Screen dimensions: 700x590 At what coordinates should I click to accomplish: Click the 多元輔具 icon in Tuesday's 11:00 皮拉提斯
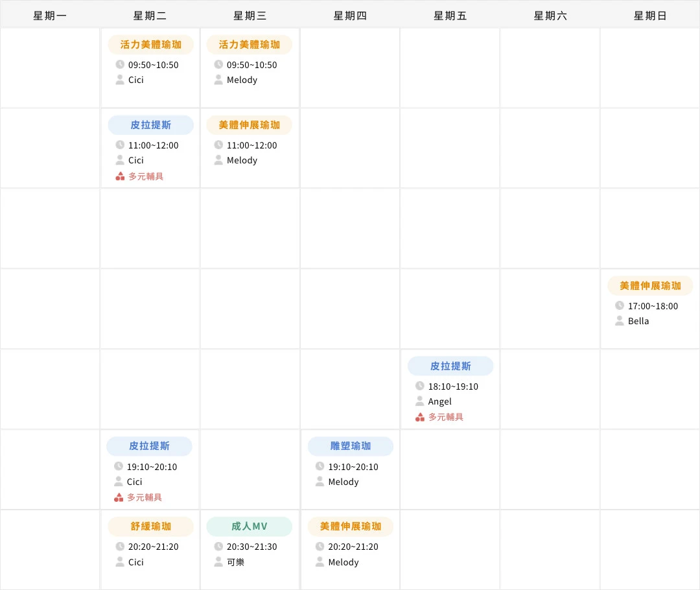(x=119, y=176)
